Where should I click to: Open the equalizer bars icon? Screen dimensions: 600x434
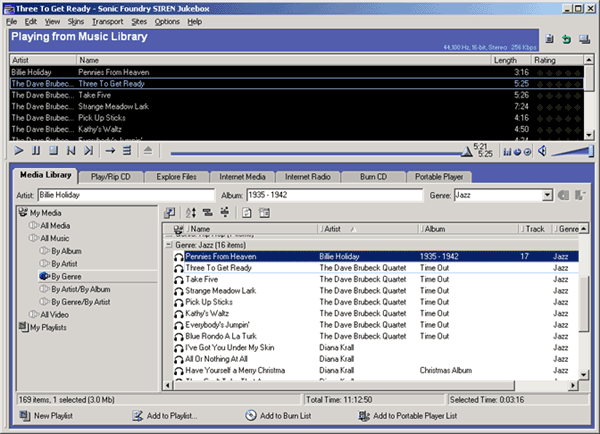coord(507,152)
